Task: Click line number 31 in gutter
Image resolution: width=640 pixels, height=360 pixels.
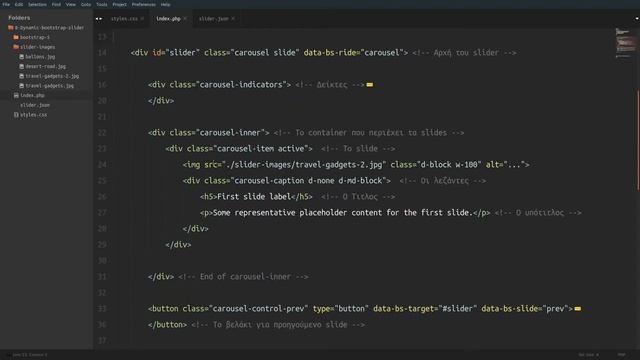Action: point(102,277)
